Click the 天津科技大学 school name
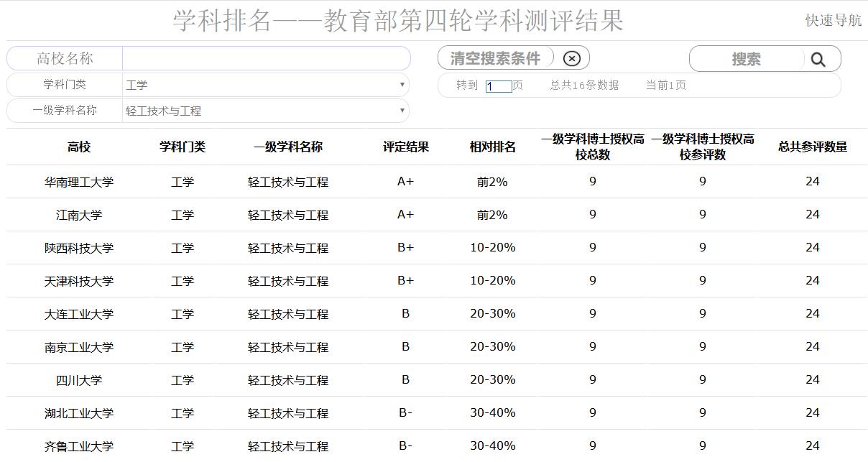 point(79,282)
